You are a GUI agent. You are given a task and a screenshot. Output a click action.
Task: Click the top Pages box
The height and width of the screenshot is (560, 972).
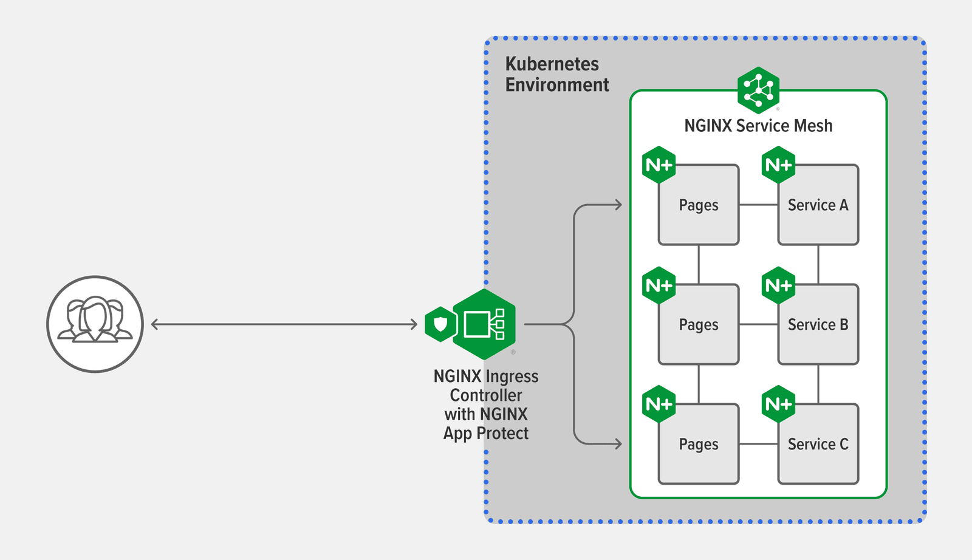(697, 205)
